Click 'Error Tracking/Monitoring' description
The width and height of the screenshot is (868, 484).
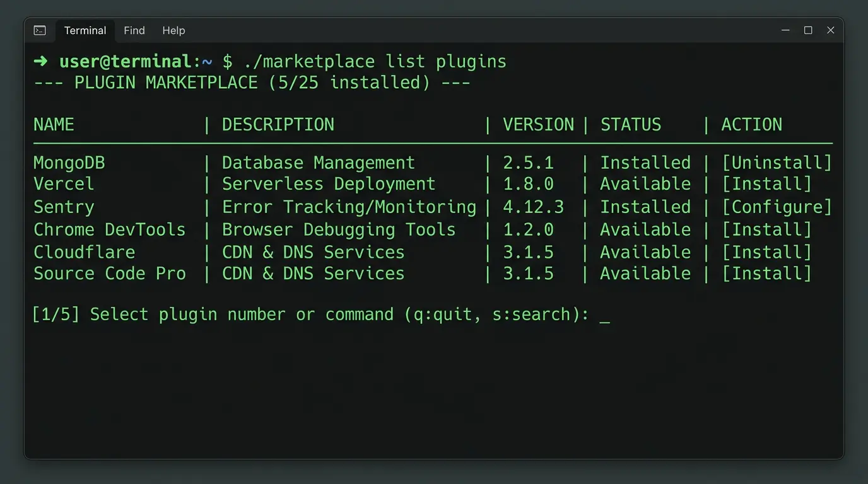point(349,207)
